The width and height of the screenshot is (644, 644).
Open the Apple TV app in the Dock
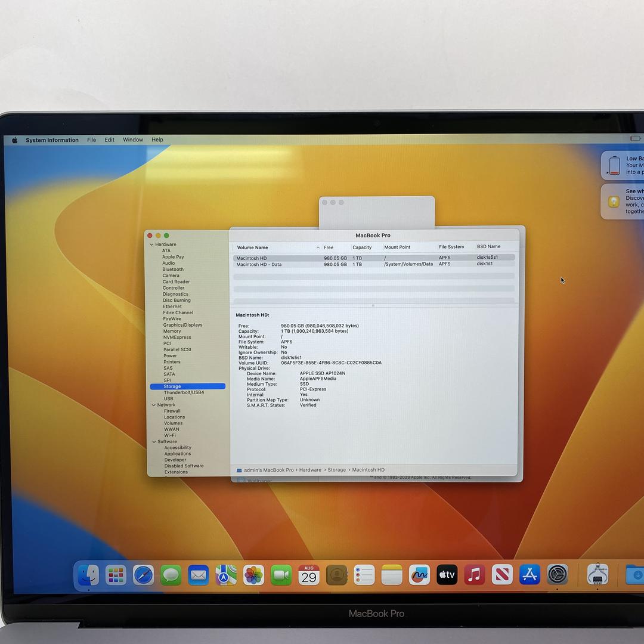tap(447, 575)
